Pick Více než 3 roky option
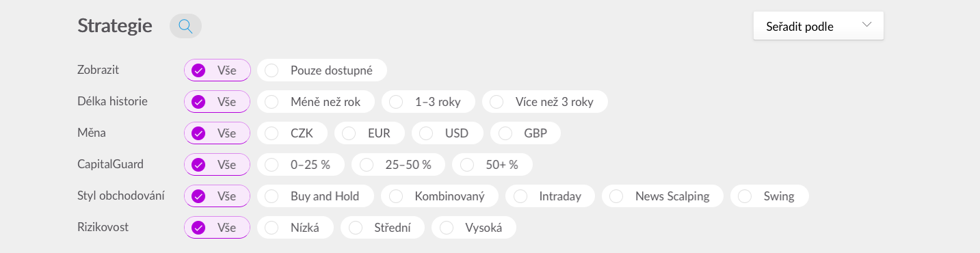 tap(545, 102)
